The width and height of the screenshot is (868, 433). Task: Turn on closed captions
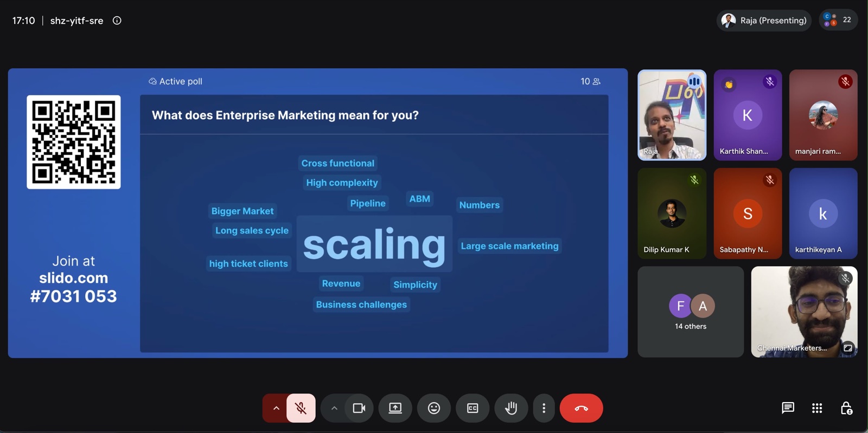473,408
